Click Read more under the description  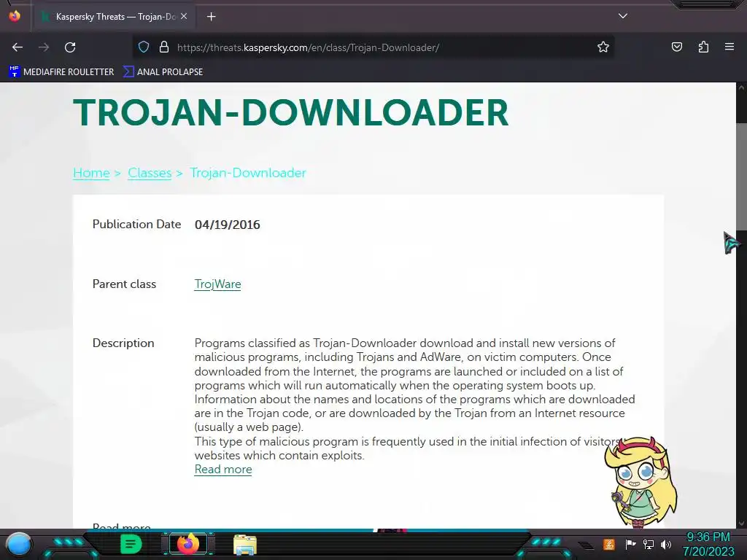click(x=223, y=470)
